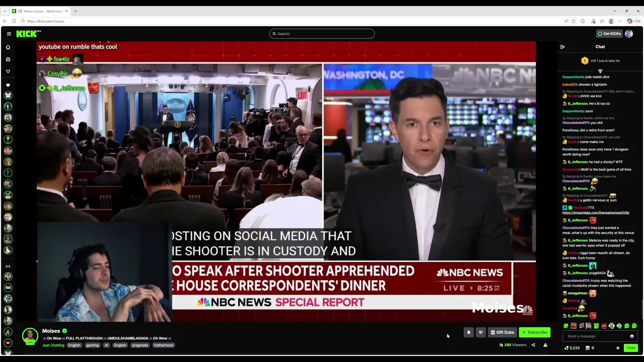Open the Copilot Chat button in the browser toolbar
Image resolution: width=644 pixels, height=362 pixels.
[x=633, y=21]
